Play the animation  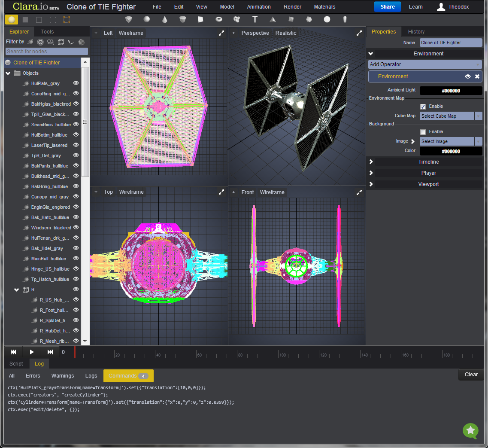pyautogui.click(x=32, y=352)
